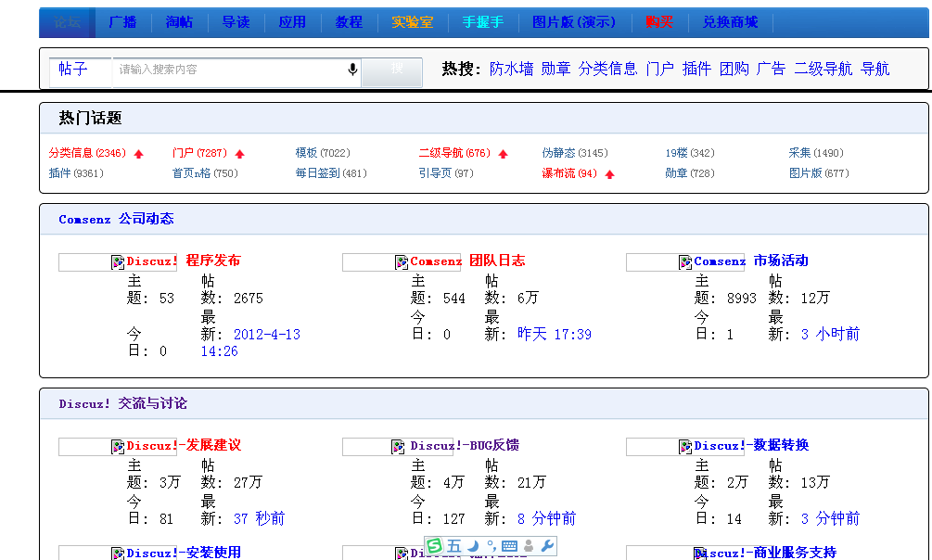This screenshot has height=560, width=932.
Task: Open hot topic 插件 (9361)
Action: click(76, 173)
